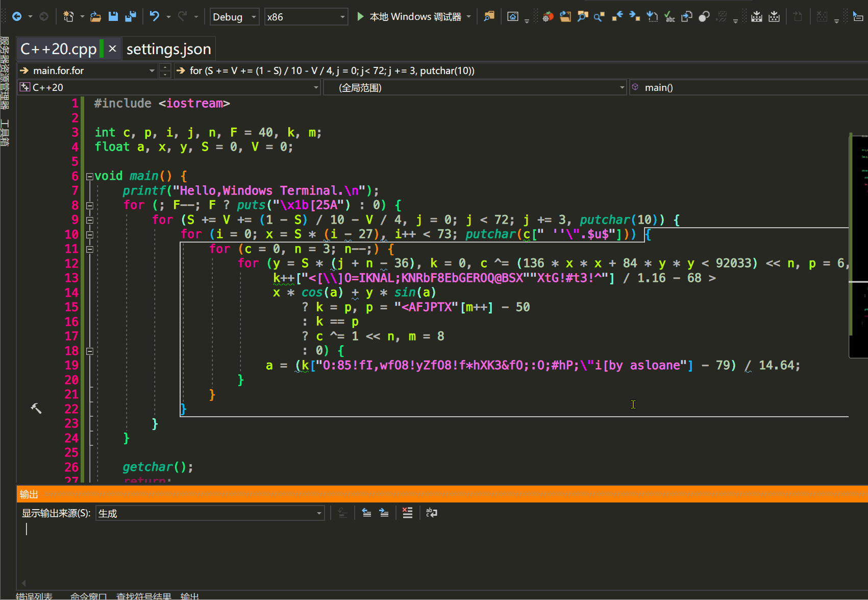868x600 pixels.
Task: Click the screwdriver quick actions icon in margin
Action: click(x=36, y=408)
